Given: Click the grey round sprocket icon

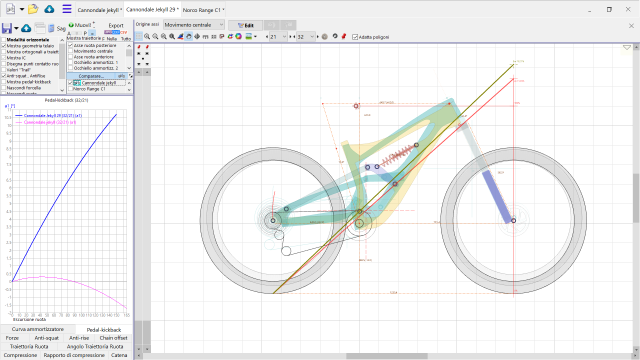Looking at the screenshot, I should [x=325, y=37].
